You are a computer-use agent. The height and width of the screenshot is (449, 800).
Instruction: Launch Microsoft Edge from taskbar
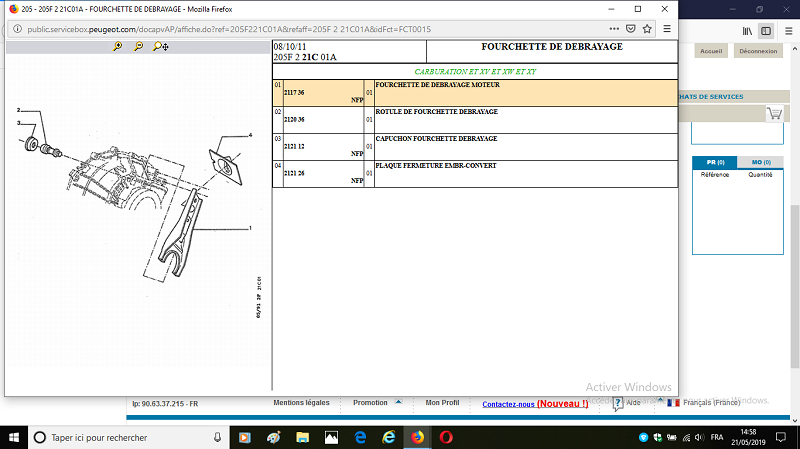360,437
